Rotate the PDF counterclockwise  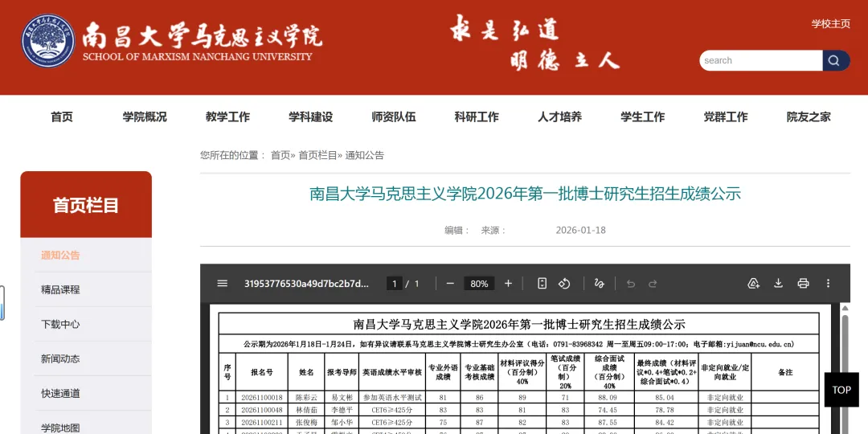[564, 284]
